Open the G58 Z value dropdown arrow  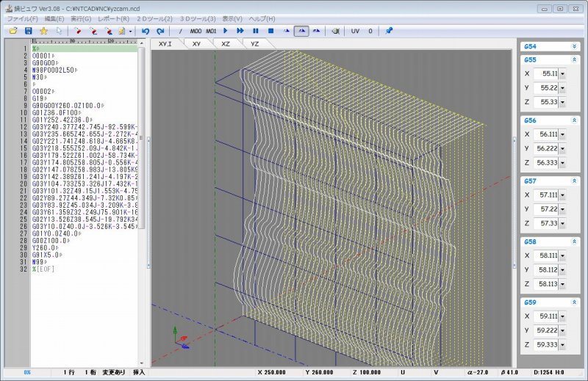tap(562, 284)
